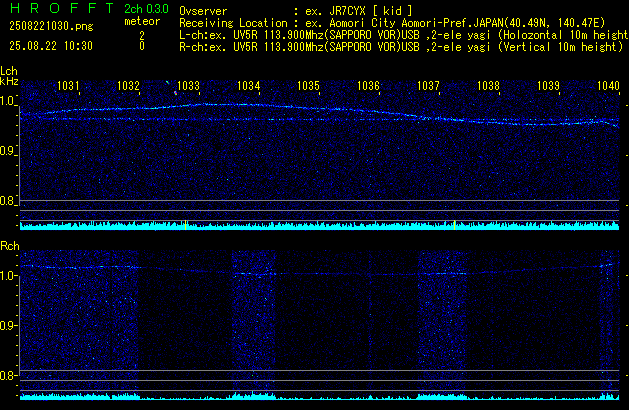Click the 1035 time marker
This screenshot has height=410, width=629.
[x=308, y=86]
